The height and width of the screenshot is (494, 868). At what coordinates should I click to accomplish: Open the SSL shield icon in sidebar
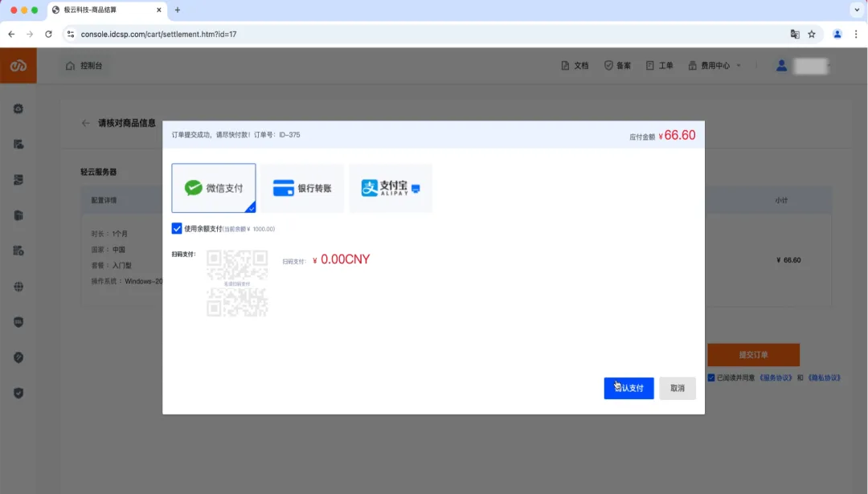click(x=18, y=322)
